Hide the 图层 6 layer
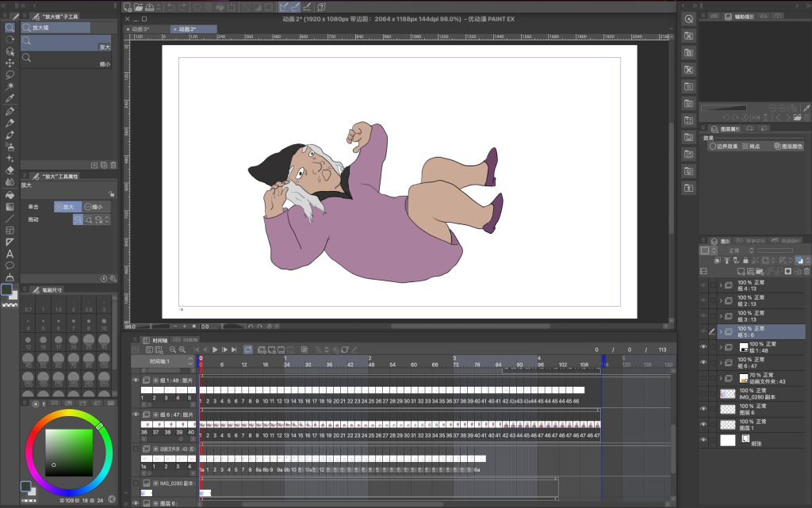 coord(703,409)
